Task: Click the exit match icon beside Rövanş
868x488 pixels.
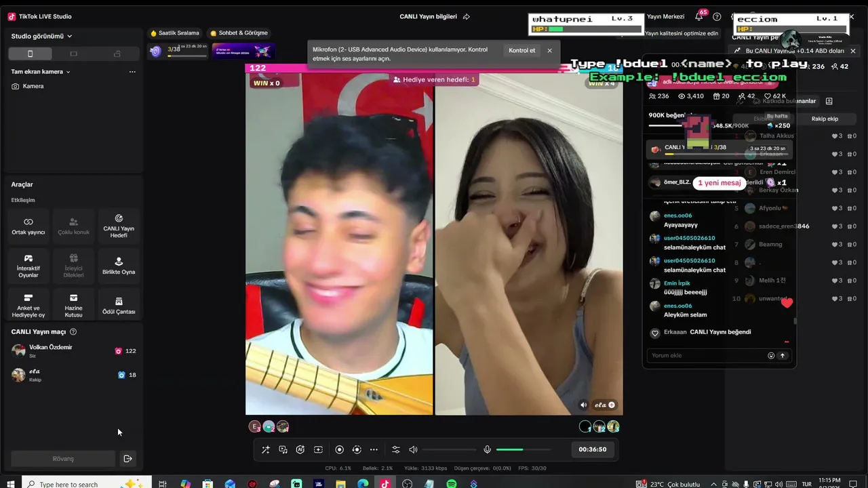Action: point(127,459)
